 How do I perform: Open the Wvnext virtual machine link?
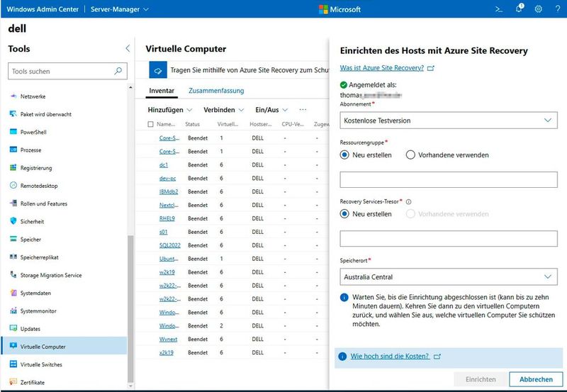(168, 339)
